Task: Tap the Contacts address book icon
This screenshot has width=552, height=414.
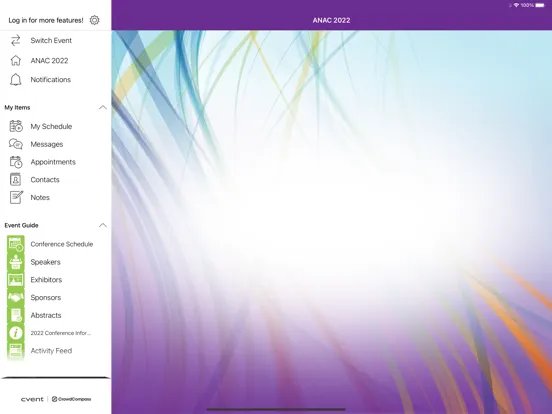Action: pyautogui.click(x=15, y=180)
